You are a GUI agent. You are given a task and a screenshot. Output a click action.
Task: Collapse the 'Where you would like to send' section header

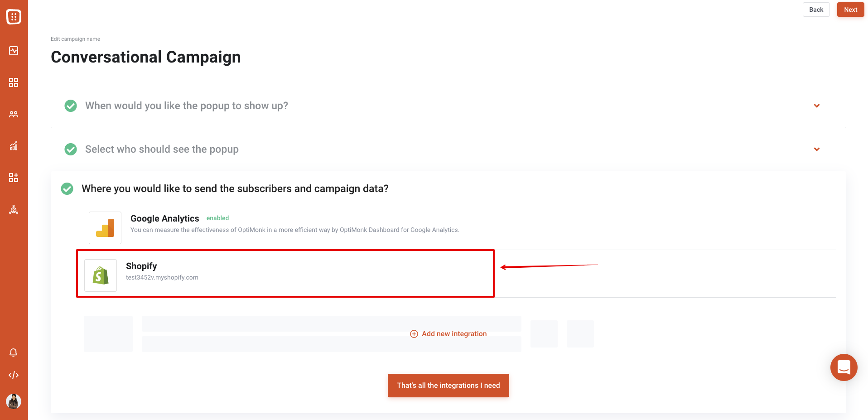[235, 188]
